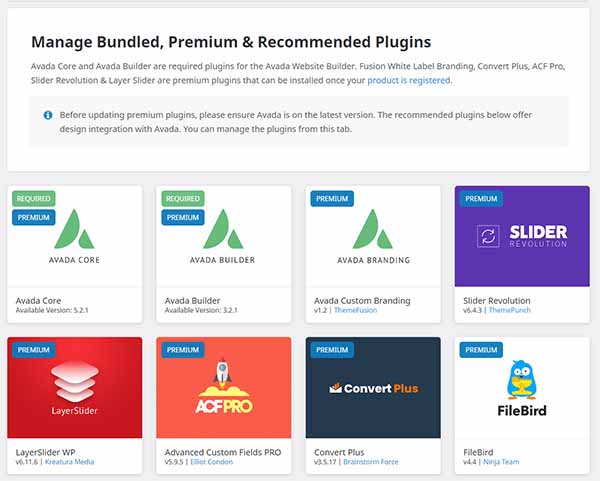Image resolution: width=600 pixels, height=481 pixels.
Task: Click the blue info icon in the notice
Action: click(x=48, y=115)
